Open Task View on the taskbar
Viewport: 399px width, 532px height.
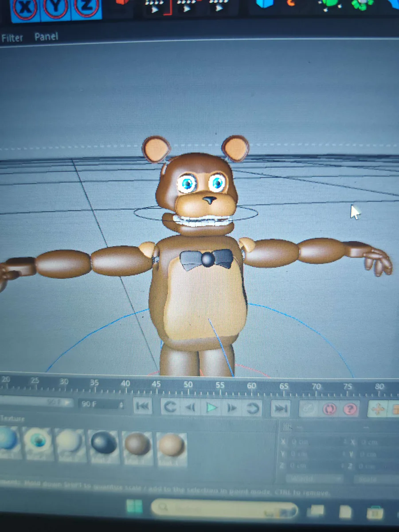pyautogui.click(x=317, y=511)
